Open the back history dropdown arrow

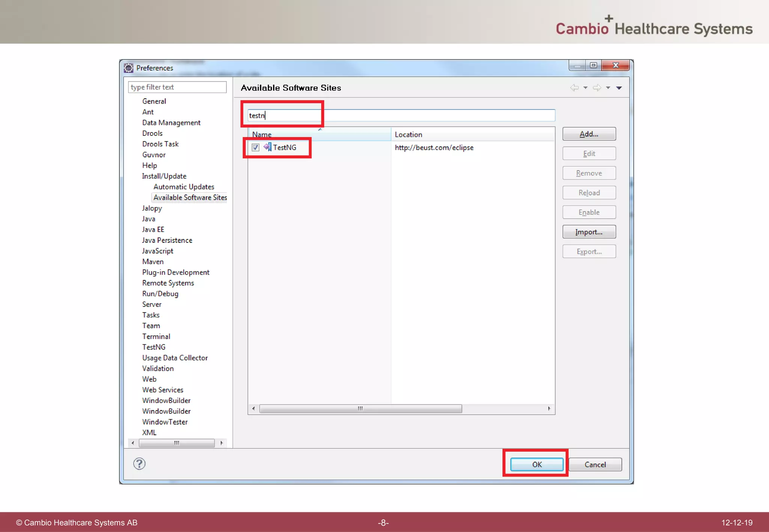[585, 88]
